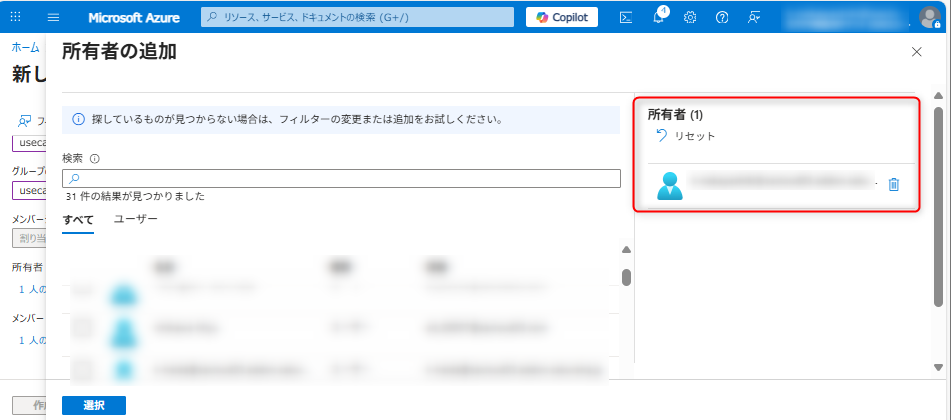
Task: Close the 所有者の追加 panel
Action: pos(916,52)
